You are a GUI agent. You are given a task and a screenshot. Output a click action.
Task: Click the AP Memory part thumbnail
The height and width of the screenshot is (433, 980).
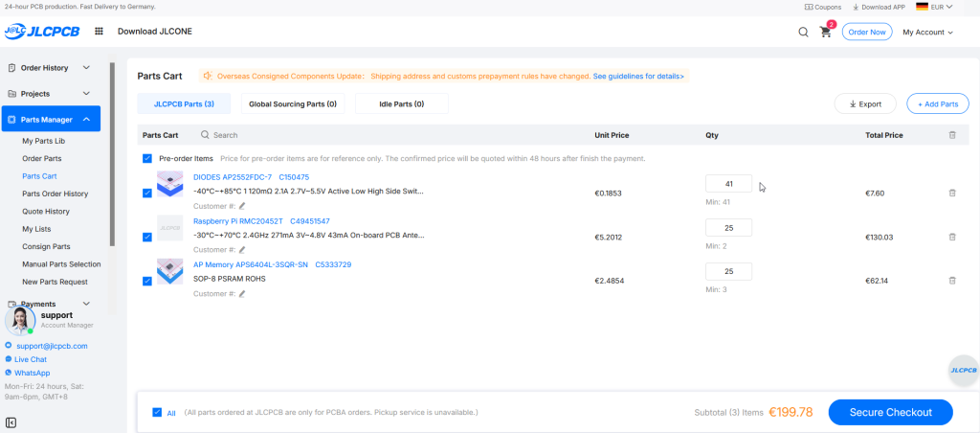click(x=169, y=271)
